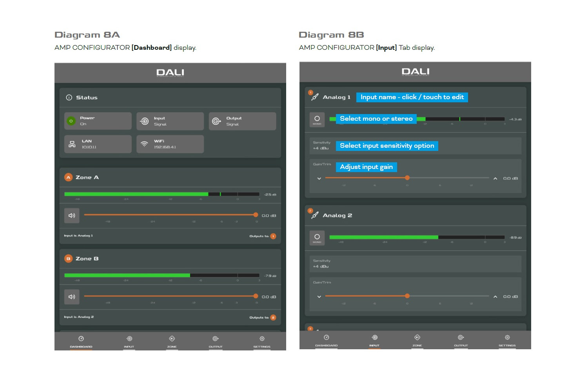Click the 'Diagram 8B' heading
This screenshot has height=381, width=588.
331,35
